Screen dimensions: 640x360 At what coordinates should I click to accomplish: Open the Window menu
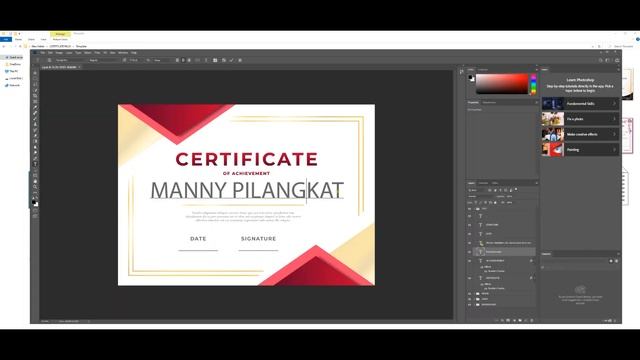tap(123, 53)
